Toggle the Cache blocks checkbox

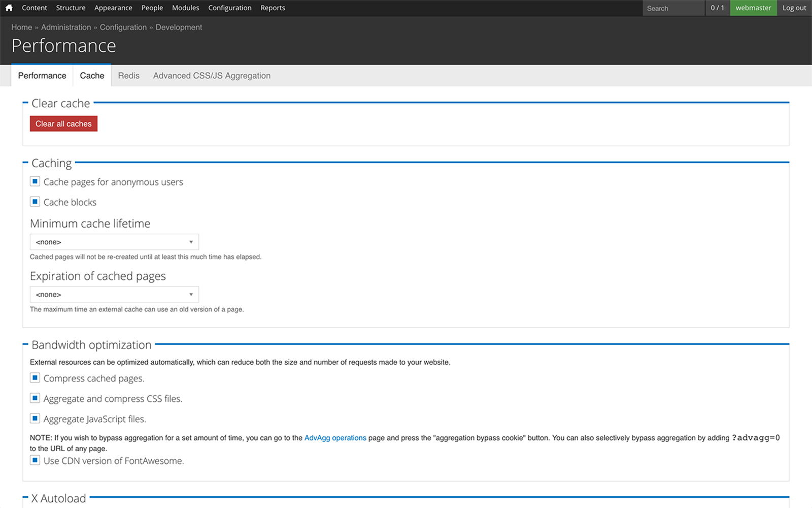[35, 202]
